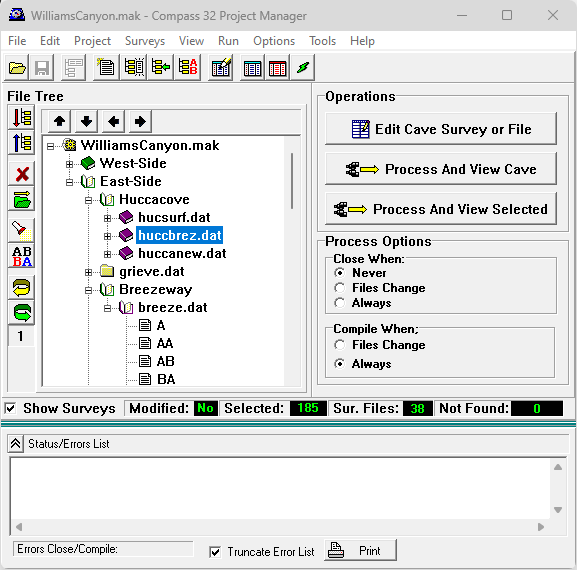Select Compile When Files Change radio
Image resolution: width=577 pixels, height=570 pixels.
point(340,345)
